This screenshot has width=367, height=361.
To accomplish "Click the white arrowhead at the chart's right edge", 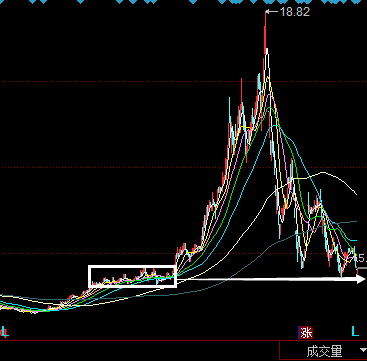I will tap(361, 279).
